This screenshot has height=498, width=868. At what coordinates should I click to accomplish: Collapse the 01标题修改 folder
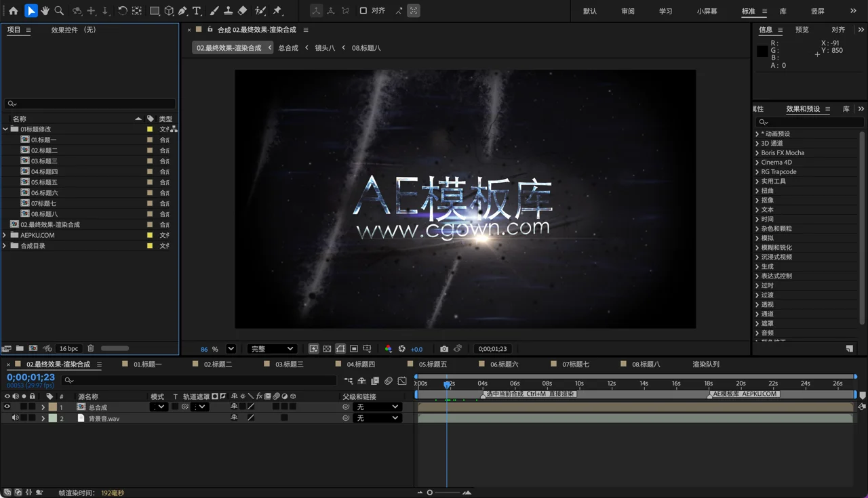click(x=5, y=129)
